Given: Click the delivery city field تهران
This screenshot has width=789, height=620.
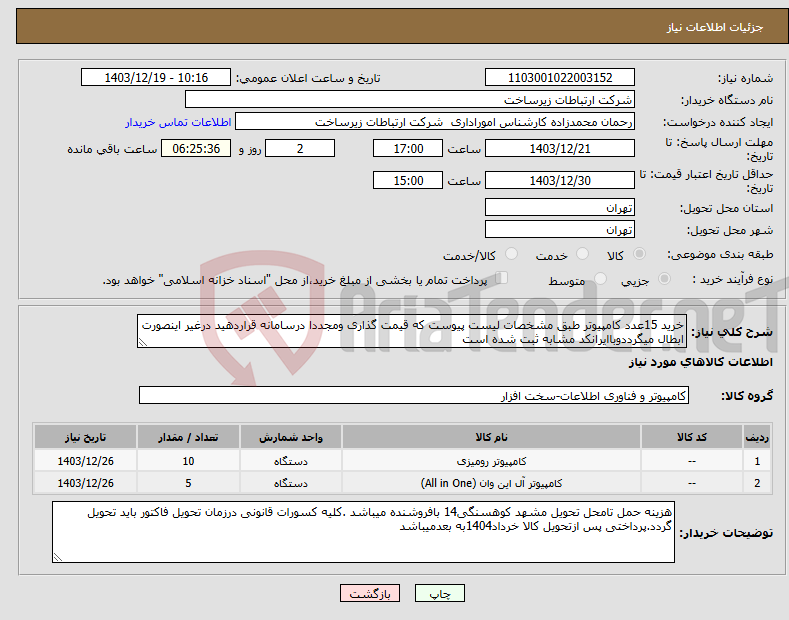Looking at the screenshot, I should (560, 229).
